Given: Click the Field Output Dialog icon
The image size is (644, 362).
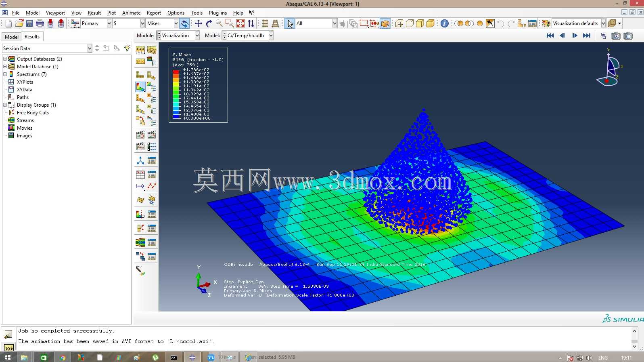Looking at the screenshot, I should point(75,23).
